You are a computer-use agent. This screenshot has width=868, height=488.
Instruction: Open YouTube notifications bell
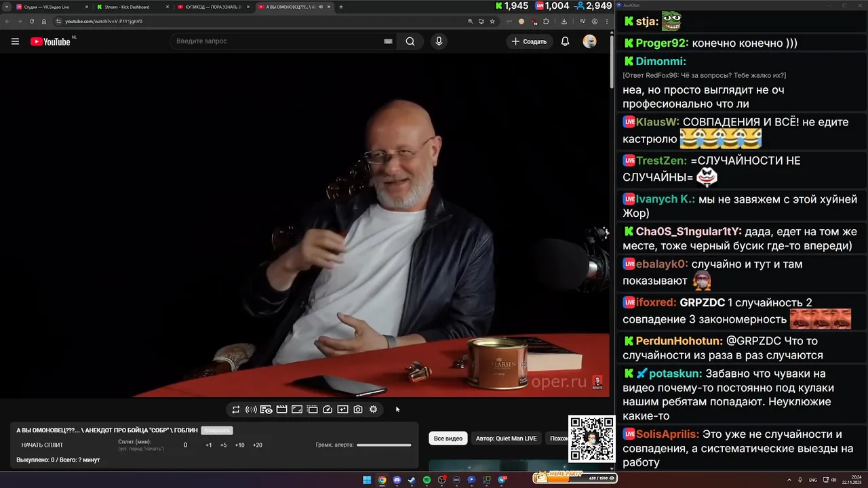(565, 41)
